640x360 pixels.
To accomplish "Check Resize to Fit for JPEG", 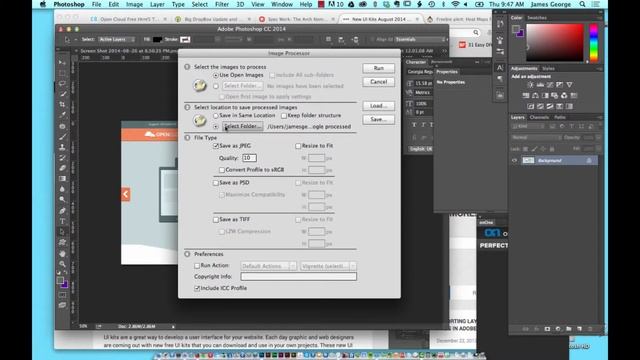I will (x=298, y=146).
